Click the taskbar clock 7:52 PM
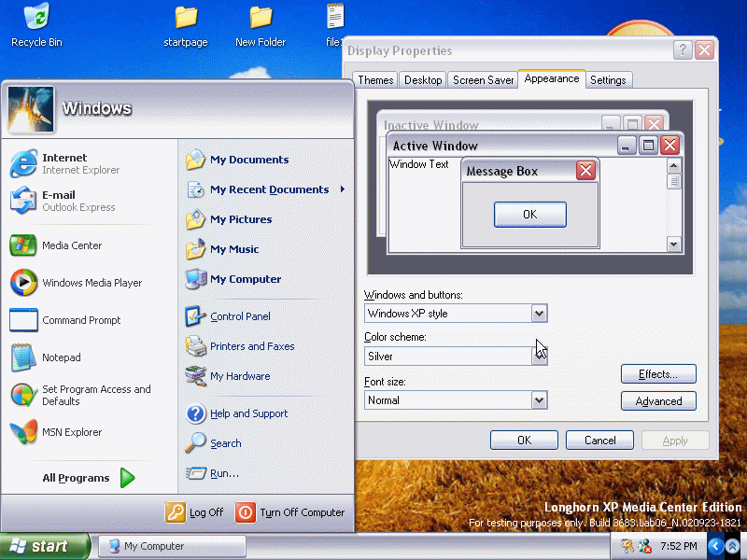 (679, 546)
